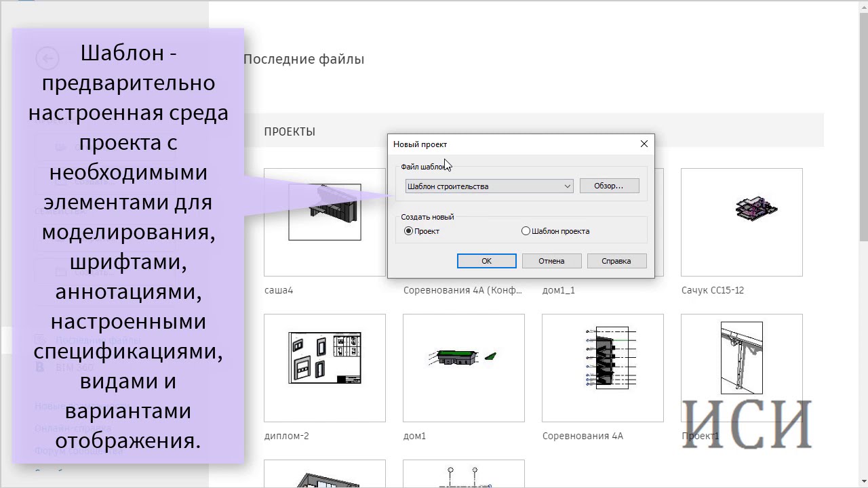The height and width of the screenshot is (488, 868).
Task: Open the Проект1 project thumbnail
Action: point(742,368)
